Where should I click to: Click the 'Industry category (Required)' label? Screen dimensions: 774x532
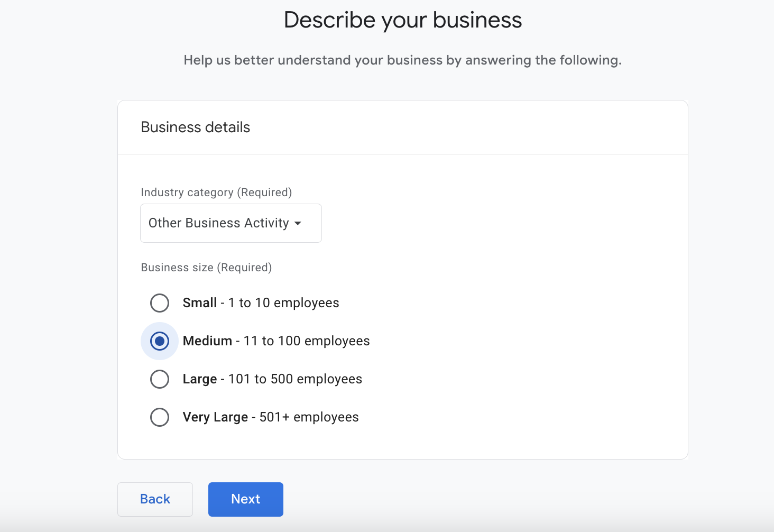point(216,192)
